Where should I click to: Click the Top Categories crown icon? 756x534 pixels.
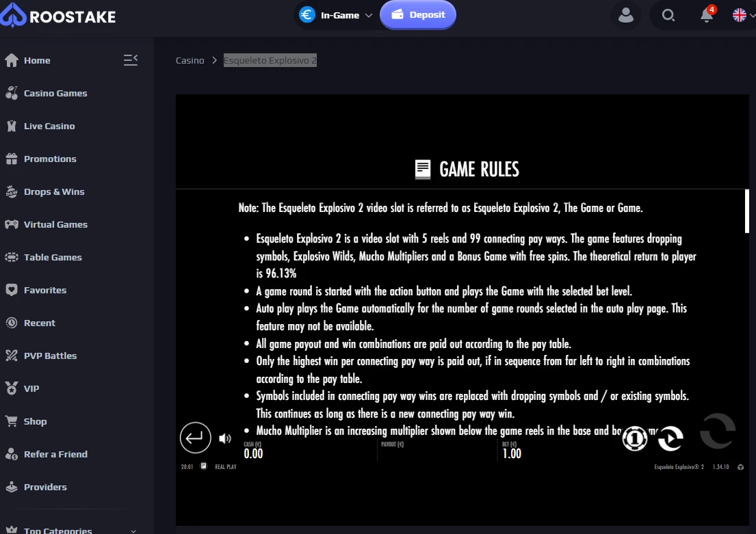point(12,529)
